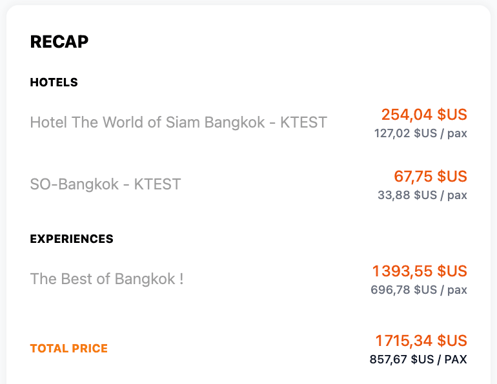497x384 pixels.
Task: Click the 67,75 $US price
Action: click(x=430, y=176)
